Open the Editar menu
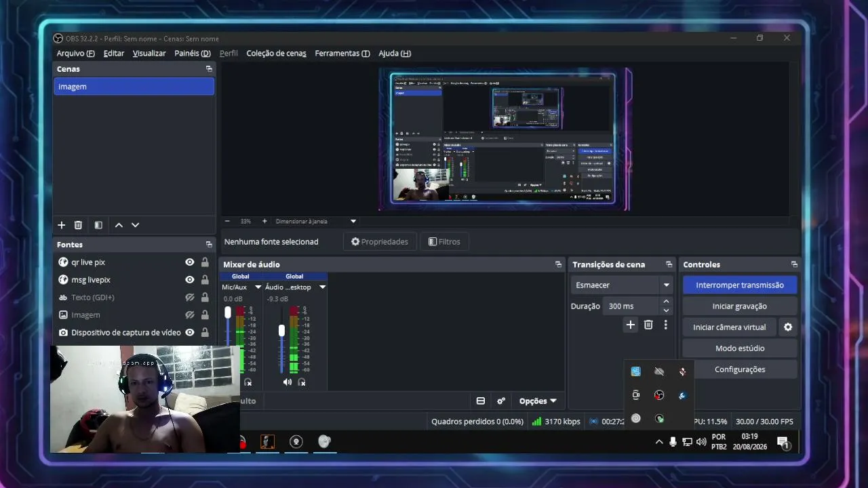The height and width of the screenshot is (488, 868). click(114, 54)
